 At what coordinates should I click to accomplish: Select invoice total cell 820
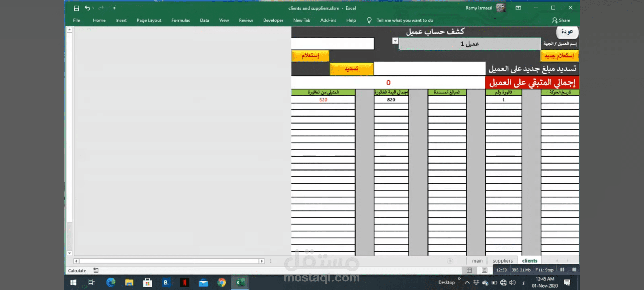tap(391, 100)
